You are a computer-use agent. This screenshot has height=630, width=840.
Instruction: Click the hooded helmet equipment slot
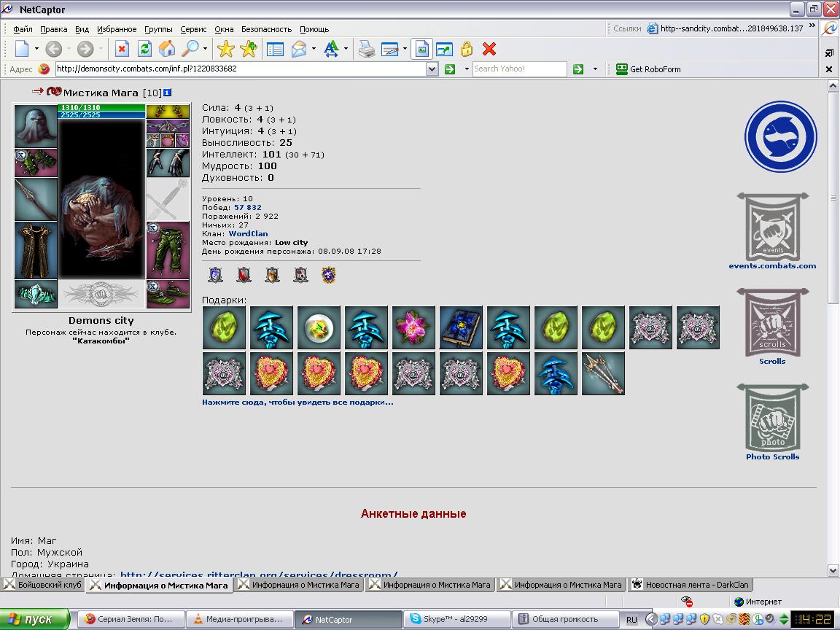pos(36,126)
